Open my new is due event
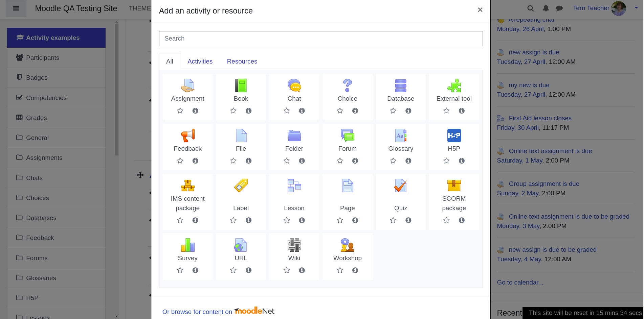Viewport: 644px width, 319px height. click(x=529, y=85)
